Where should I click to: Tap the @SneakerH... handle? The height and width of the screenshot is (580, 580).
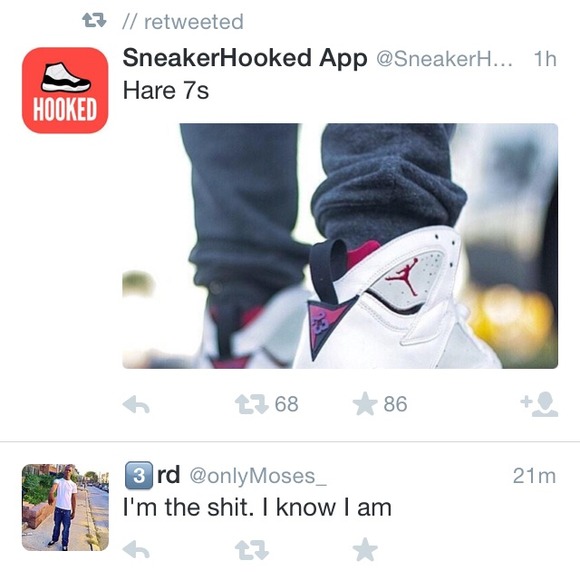444,59
